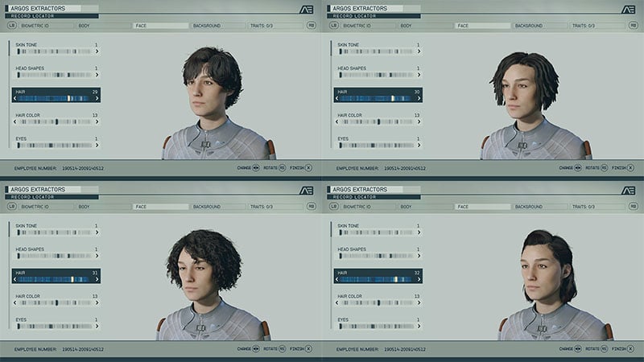Click the LB bumper icon in the hair 32 panel
Viewport: 644px width, 362px height.
tap(333, 207)
